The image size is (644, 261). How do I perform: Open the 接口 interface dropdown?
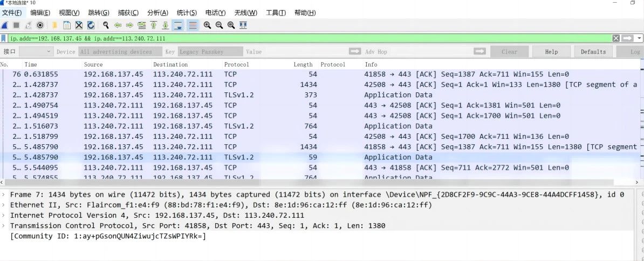click(36, 51)
